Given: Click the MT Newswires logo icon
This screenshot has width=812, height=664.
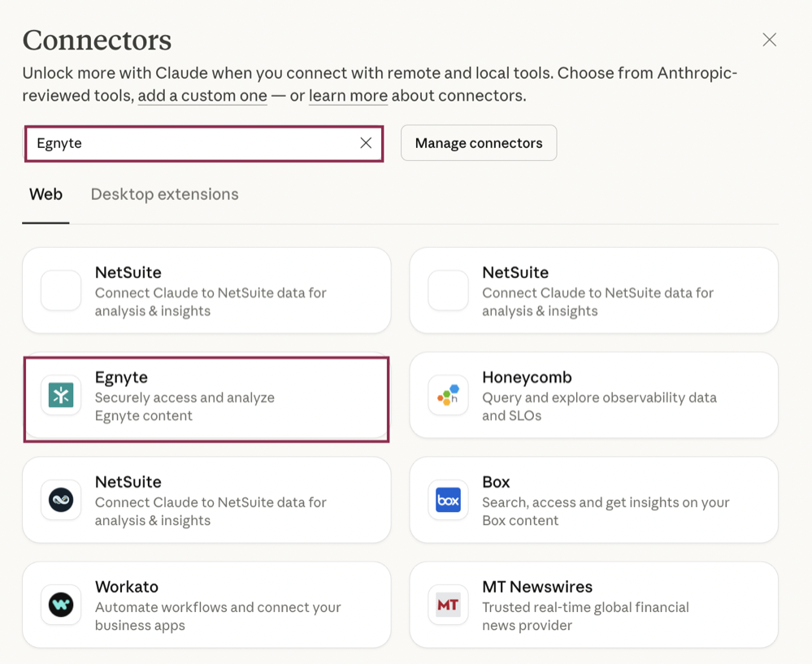Looking at the screenshot, I should click(448, 605).
